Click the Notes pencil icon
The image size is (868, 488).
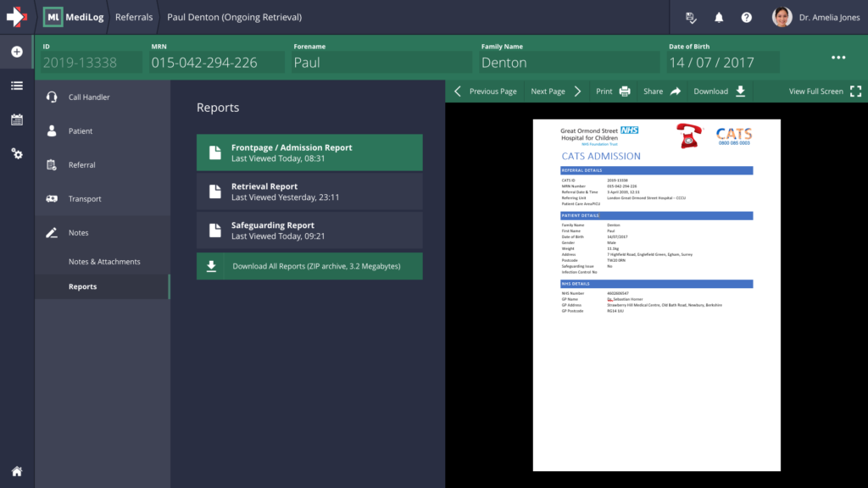[x=53, y=232]
